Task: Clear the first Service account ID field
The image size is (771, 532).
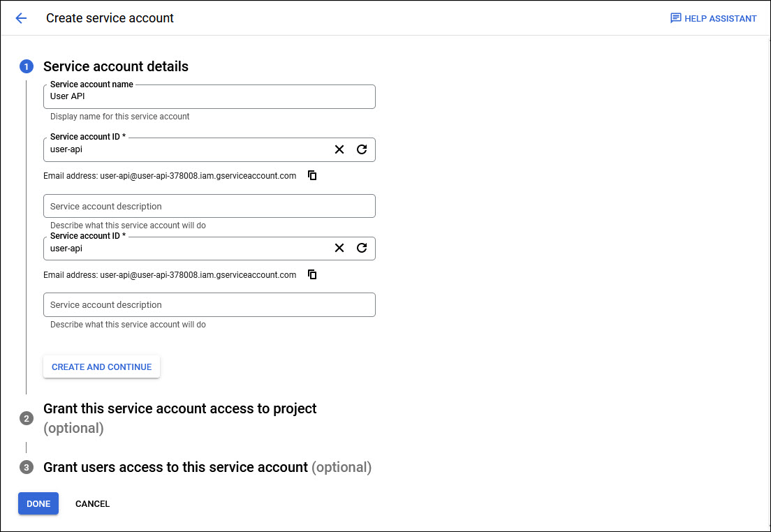Action: coord(339,149)
